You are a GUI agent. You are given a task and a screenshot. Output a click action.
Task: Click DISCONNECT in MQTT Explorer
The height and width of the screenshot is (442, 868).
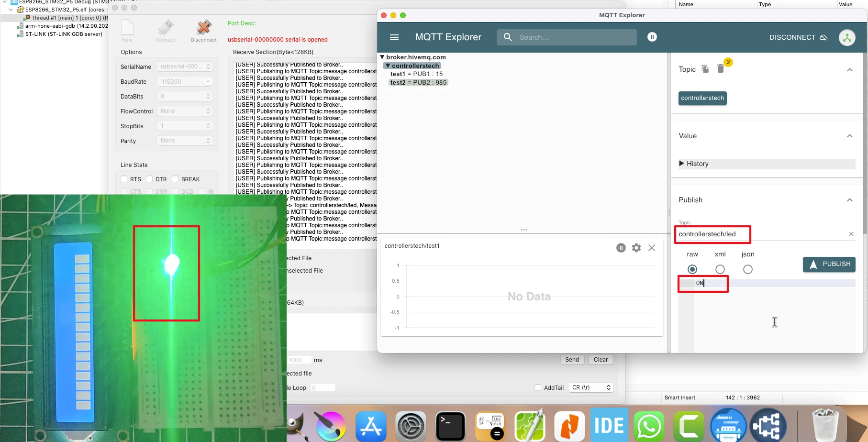(798, 37)
